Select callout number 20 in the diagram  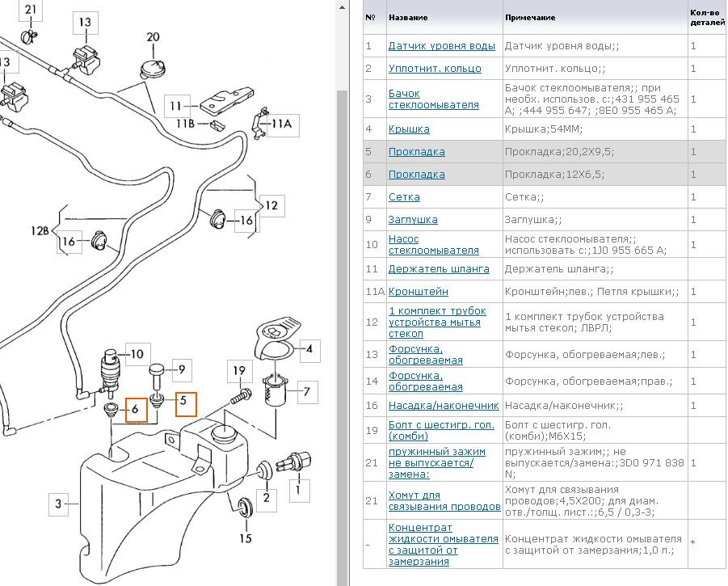tap(154, 37)
